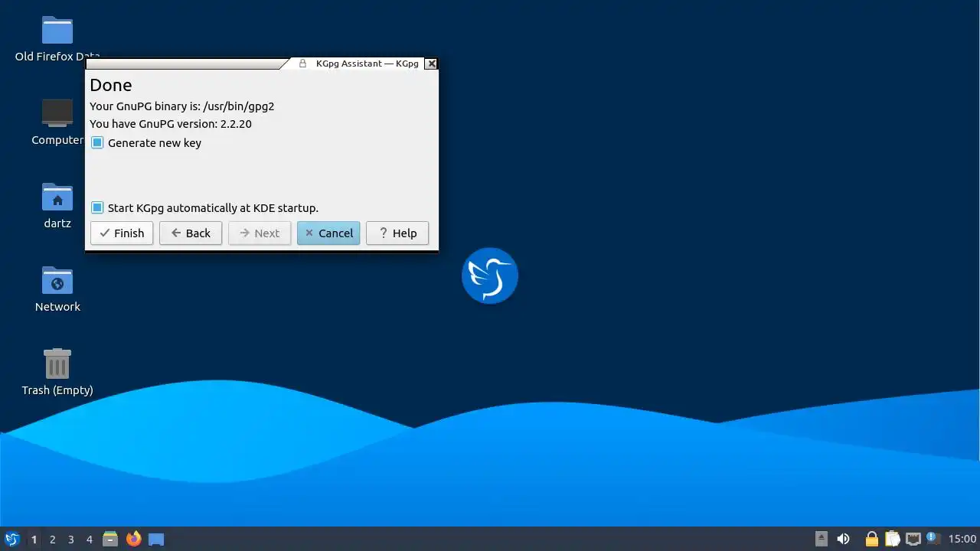This screenshot has width=980, height=551.
Task: Open Help for the KGpg Assistant
Action: [x=397, y=233]
